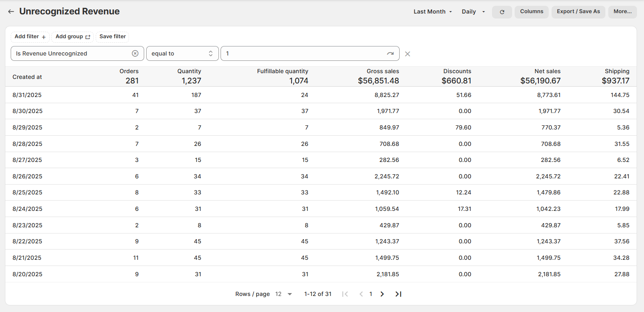Open the Daily grouping dropdown
The width and height of the screenshot is (644, 312).
473,12
